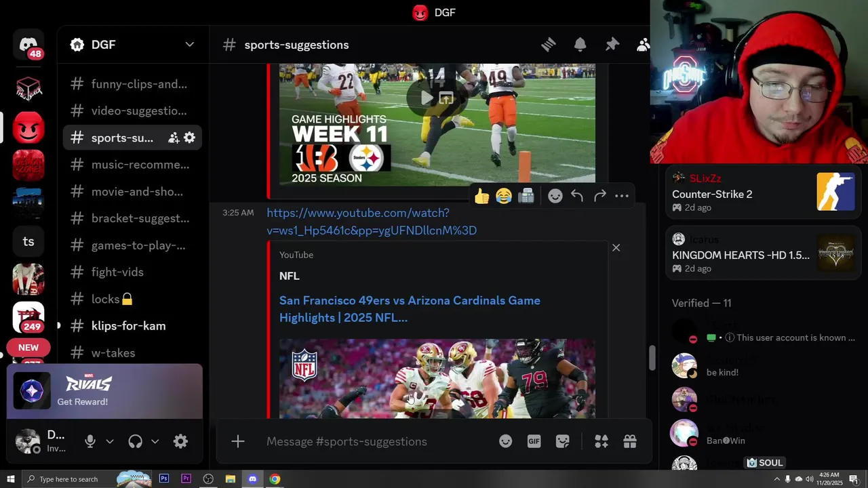Expand DGF server menu chevron

(190, 45)
